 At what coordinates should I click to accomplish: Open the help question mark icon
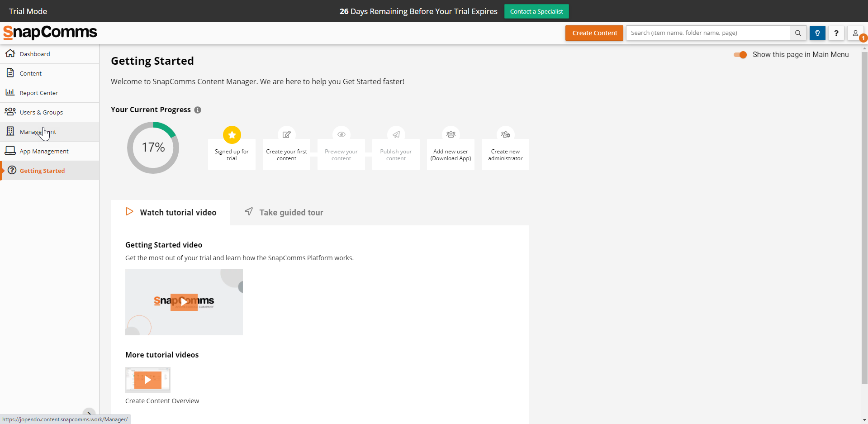pos(836,33)
